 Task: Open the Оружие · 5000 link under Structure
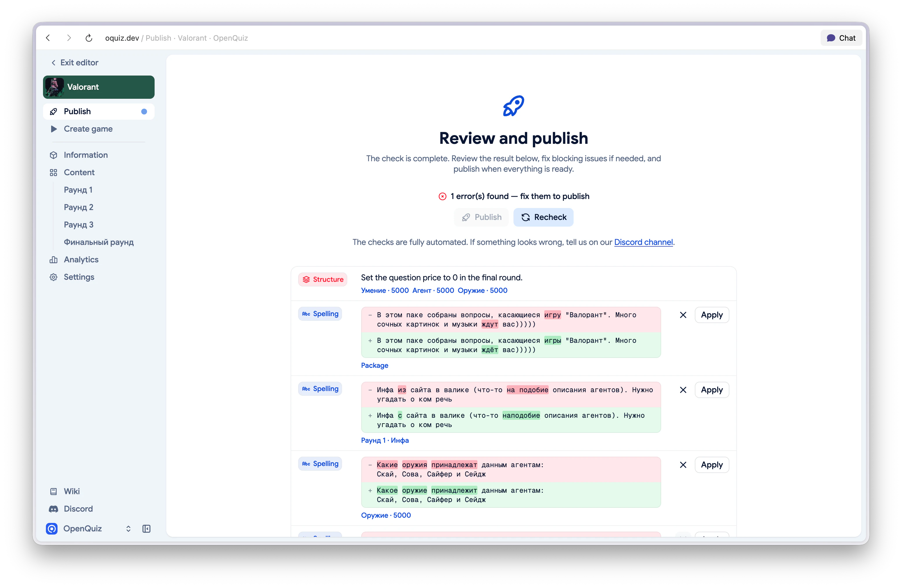482,291
